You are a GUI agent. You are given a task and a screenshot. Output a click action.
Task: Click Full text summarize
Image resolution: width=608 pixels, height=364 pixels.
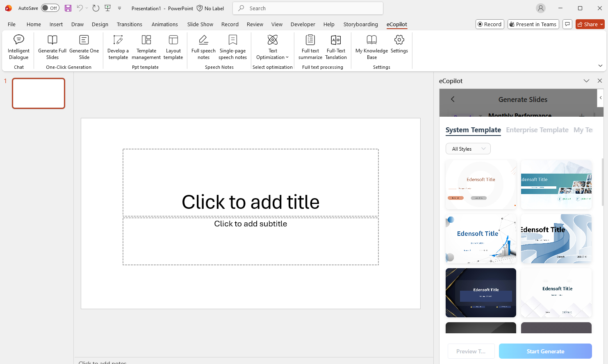(310, 47)
